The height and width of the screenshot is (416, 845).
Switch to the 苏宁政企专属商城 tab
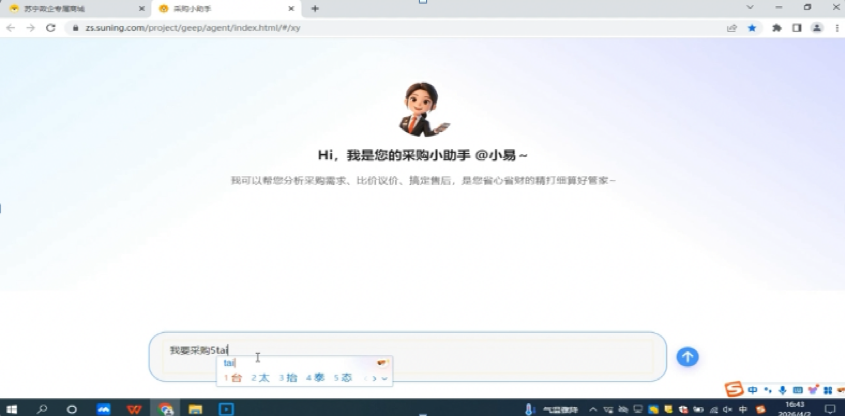coord(73,9)
